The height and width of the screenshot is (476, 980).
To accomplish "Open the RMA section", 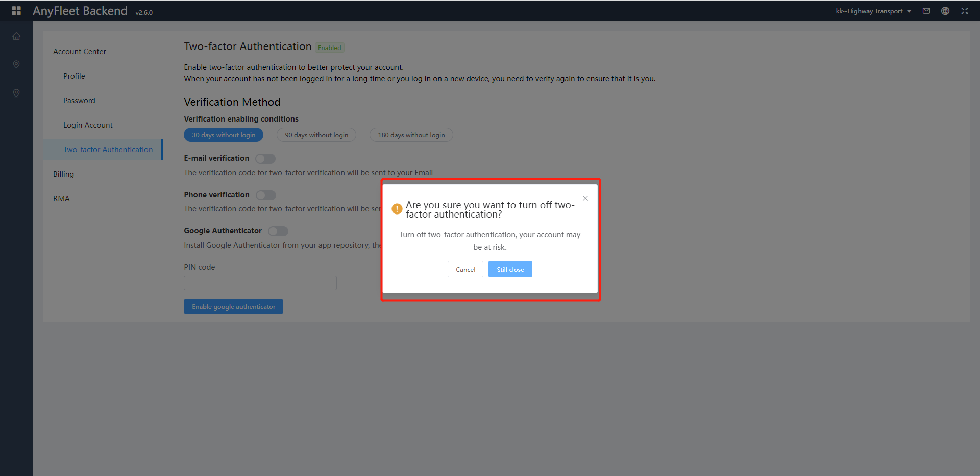I will (x=61, y=198).
